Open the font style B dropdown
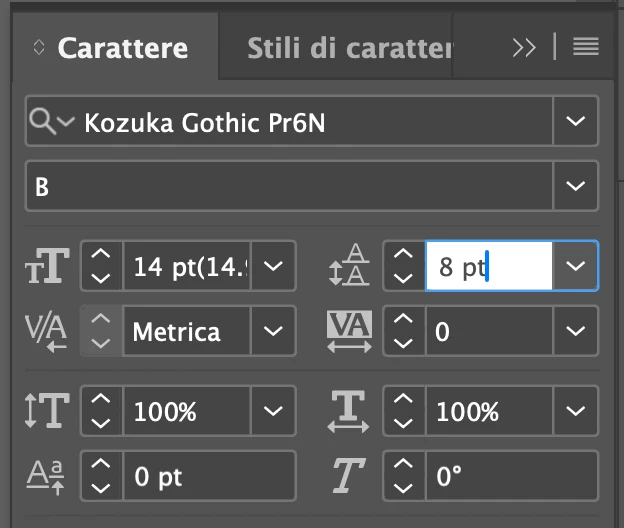 (x=575, y=185)
